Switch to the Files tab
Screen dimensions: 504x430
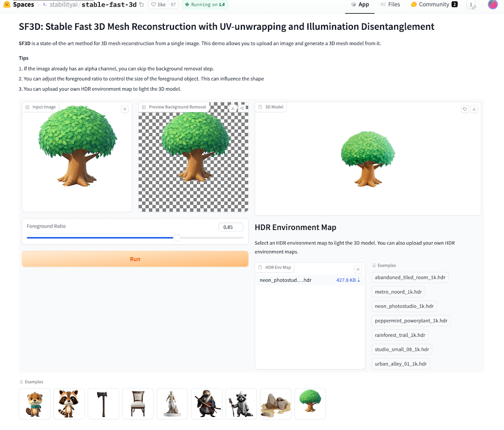[x=390, y=5]
